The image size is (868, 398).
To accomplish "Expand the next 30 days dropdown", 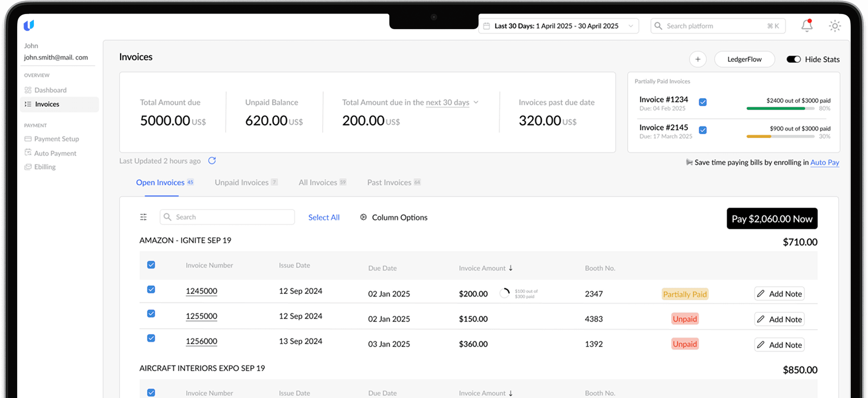I will pyautogui.click(x=476, y=102).
